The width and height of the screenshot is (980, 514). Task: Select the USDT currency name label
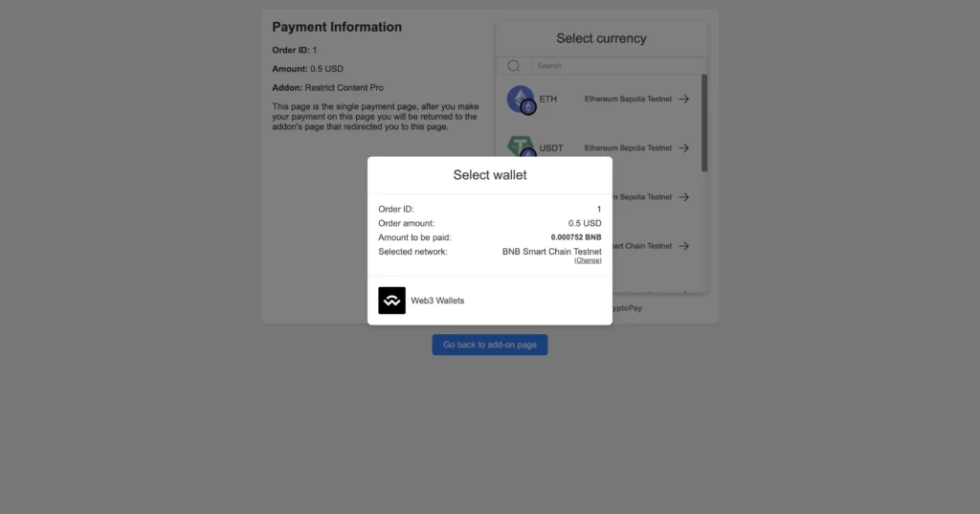(551, 148)
